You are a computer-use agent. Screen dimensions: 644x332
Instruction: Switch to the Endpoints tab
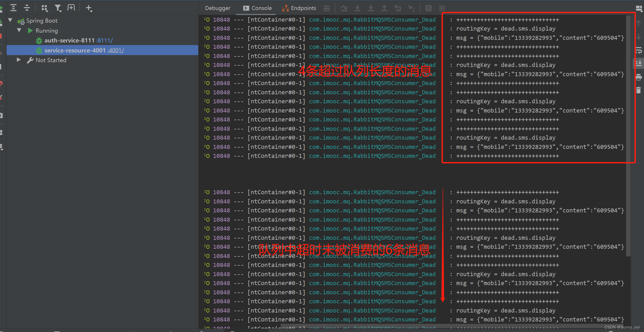(x=299, y=8)
